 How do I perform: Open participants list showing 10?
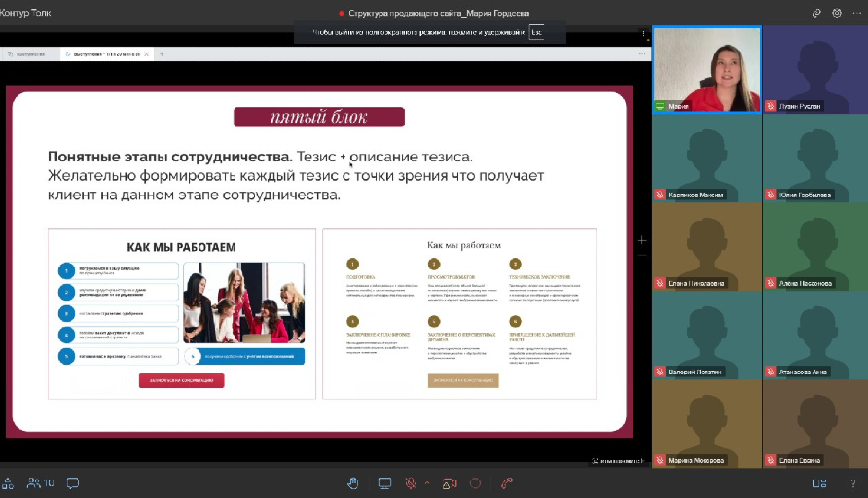41,483
